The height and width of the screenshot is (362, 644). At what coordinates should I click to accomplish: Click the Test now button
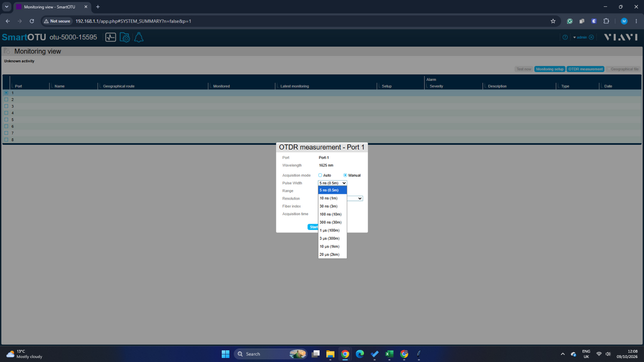point(524,69)
